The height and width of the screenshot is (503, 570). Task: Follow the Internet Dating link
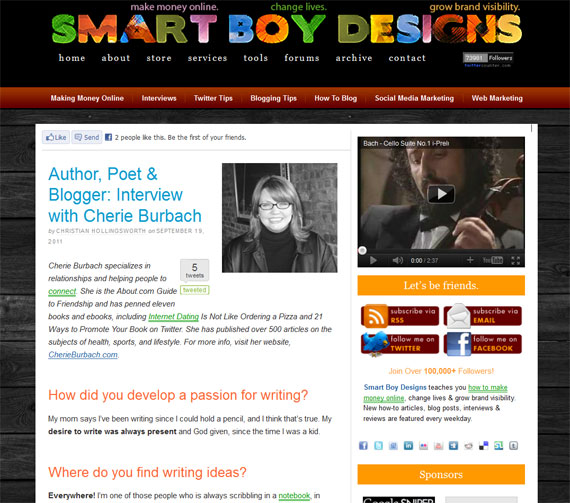[x=173, y=317]
